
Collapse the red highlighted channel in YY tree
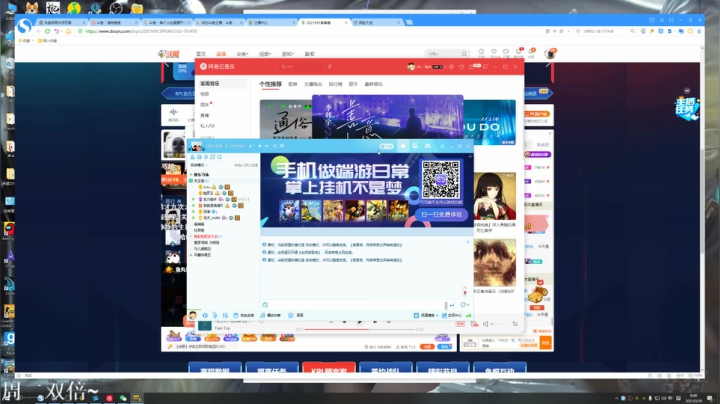click(191, 236)
